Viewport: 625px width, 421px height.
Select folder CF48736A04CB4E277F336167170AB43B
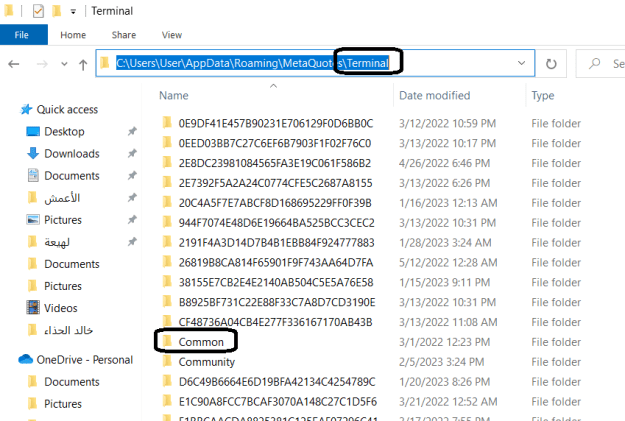coord(275,322)
